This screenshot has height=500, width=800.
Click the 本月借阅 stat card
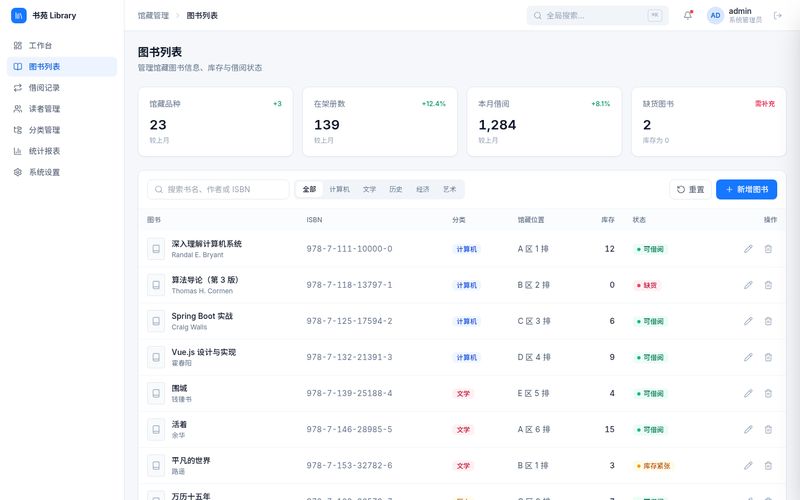tap(544, 121)
